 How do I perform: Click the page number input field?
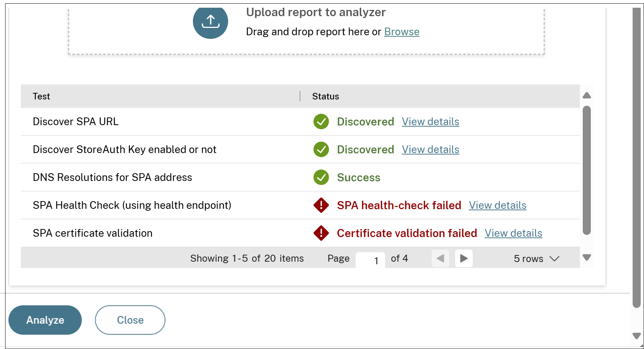[x=370, y=260]
